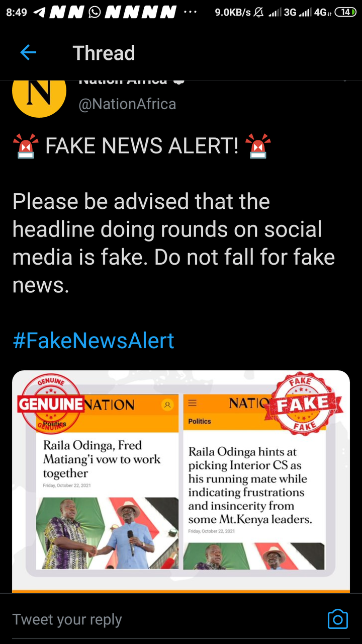Tap the red FAKE stamp on image

[x=303, y=404]
